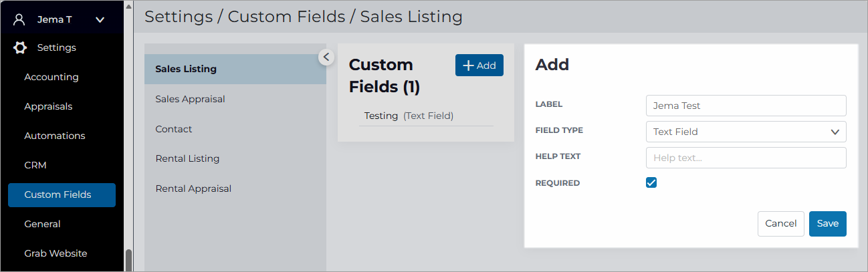Expand the Jema T account dropdown
The height and width of the screenshot is (272, 868).
pos(100,19)
